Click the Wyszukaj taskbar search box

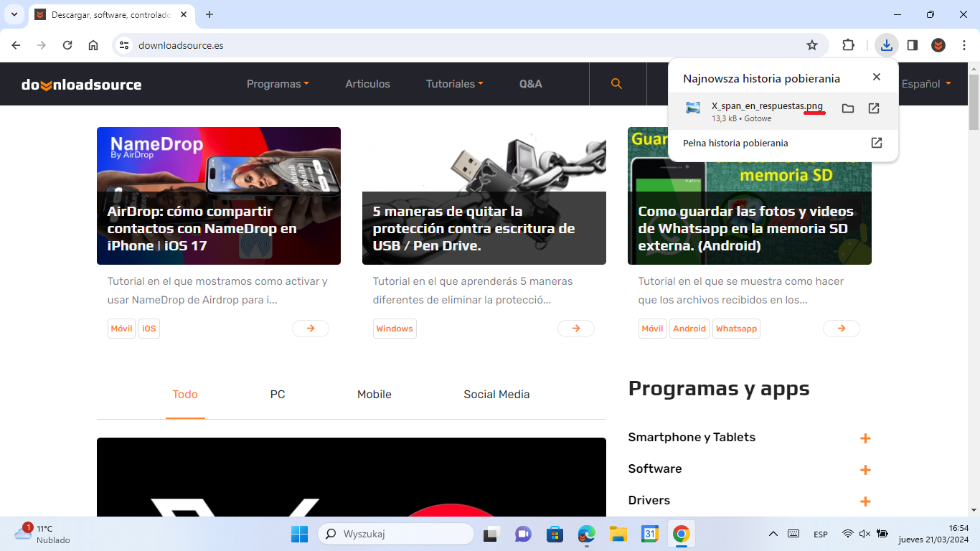pos(396,534)
